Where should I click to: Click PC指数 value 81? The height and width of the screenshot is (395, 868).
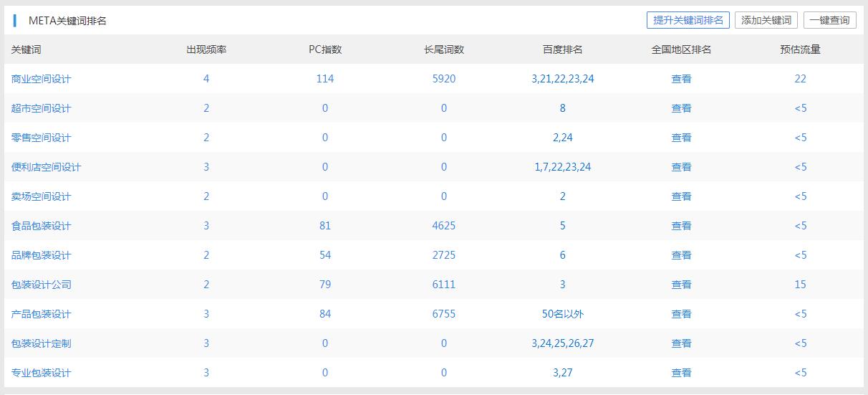point(325,226)
